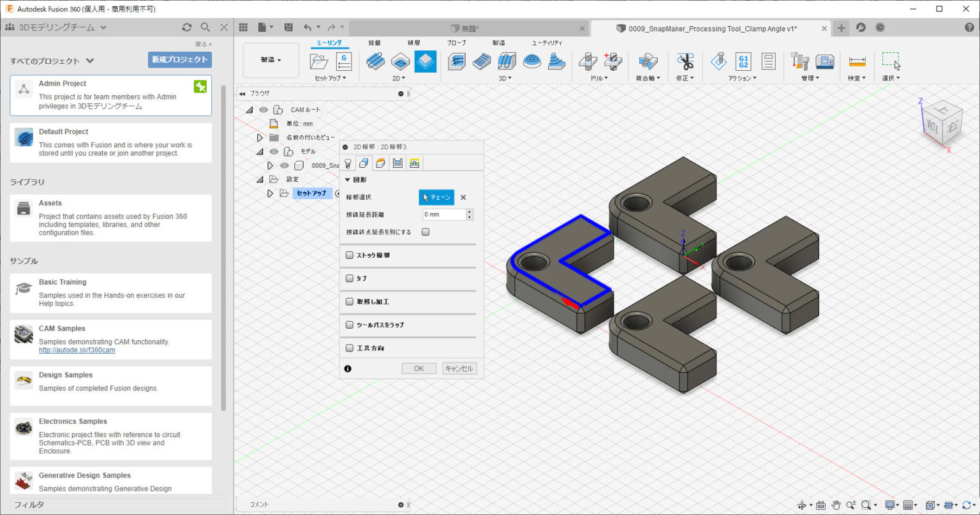
Task: Check the 取残し加工 option
Action: [x=349, y=301]
